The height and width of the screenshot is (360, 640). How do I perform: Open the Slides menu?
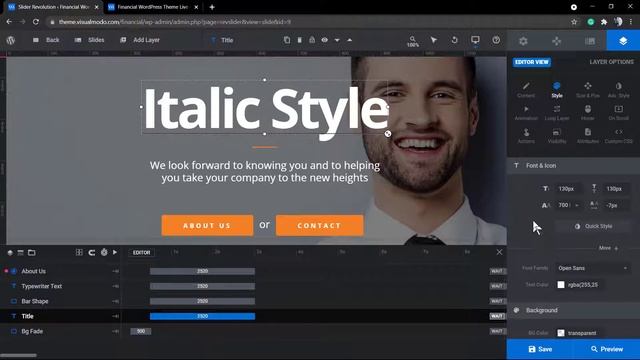(x=89, y=40)
